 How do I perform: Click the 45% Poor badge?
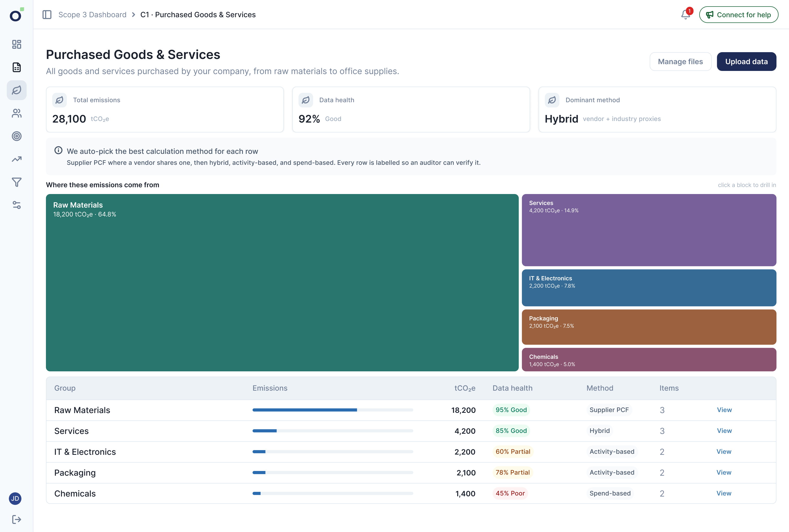pyautogui.click(x=510, y=493)
